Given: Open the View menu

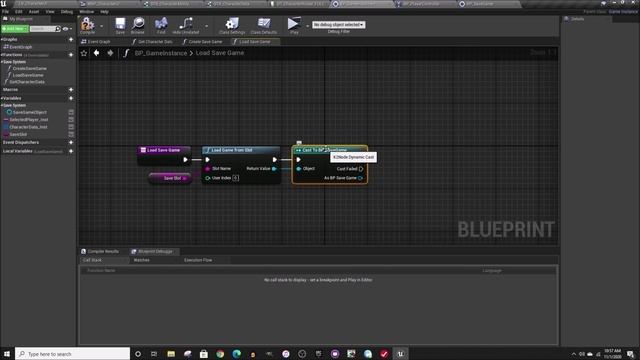Looking at the screenshot, I should click(50, 11).
